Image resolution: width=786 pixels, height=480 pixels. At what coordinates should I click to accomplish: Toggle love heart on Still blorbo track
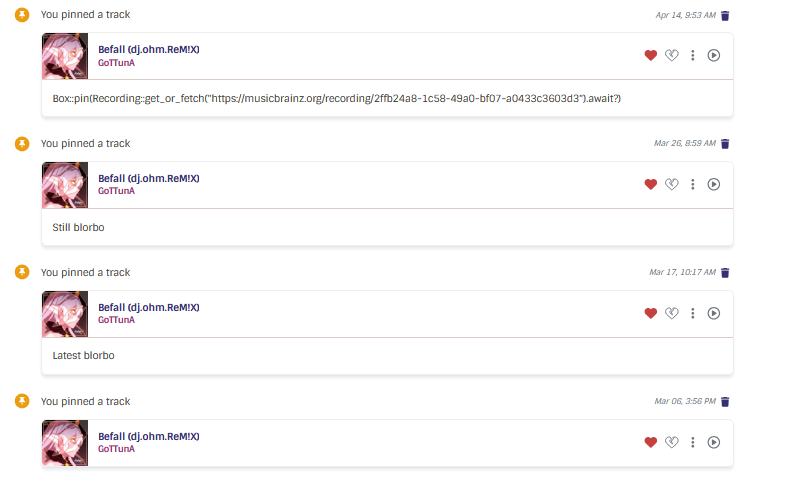(651, 184)
